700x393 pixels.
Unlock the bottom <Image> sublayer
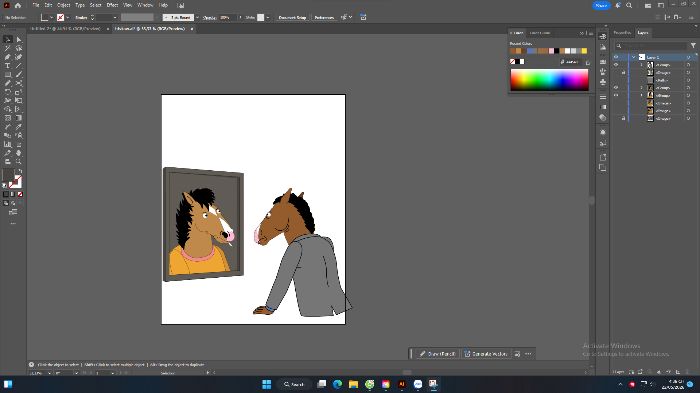[624, 118]
